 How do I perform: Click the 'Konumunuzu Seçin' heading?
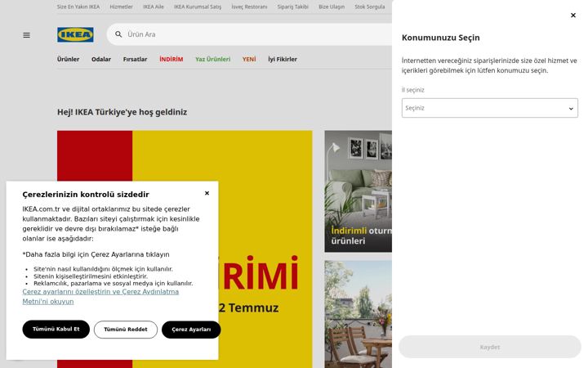coord(441,38)
